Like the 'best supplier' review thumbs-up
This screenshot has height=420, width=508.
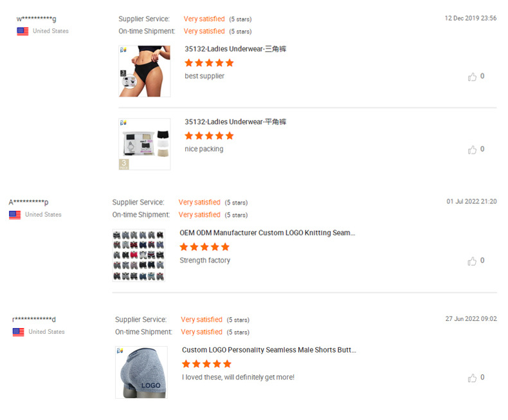(x=473, y=77)
